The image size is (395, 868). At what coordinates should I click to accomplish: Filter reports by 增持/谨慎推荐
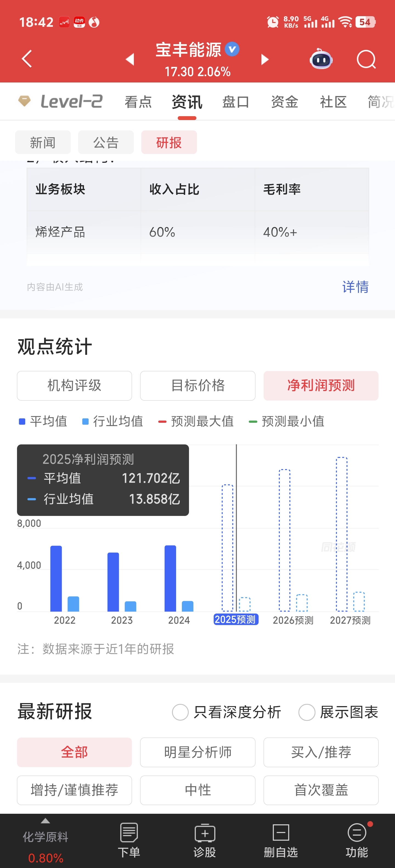click(x=74, y=790)
